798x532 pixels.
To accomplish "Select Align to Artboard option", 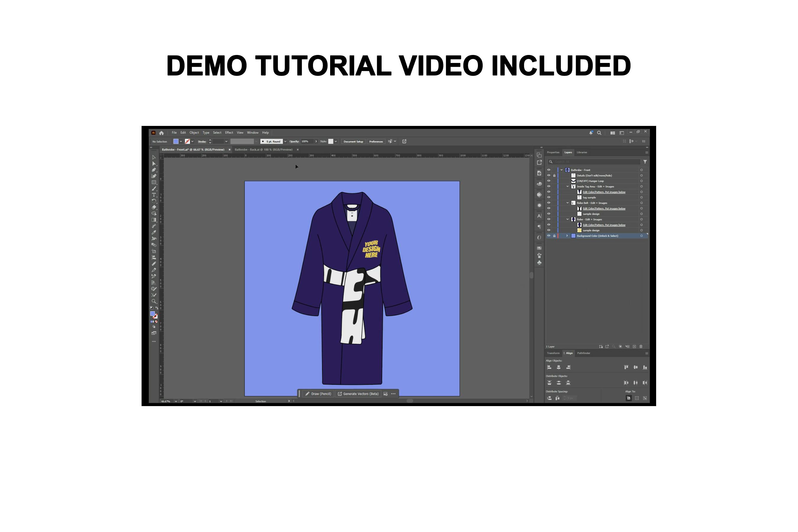I will coord(628,398).
